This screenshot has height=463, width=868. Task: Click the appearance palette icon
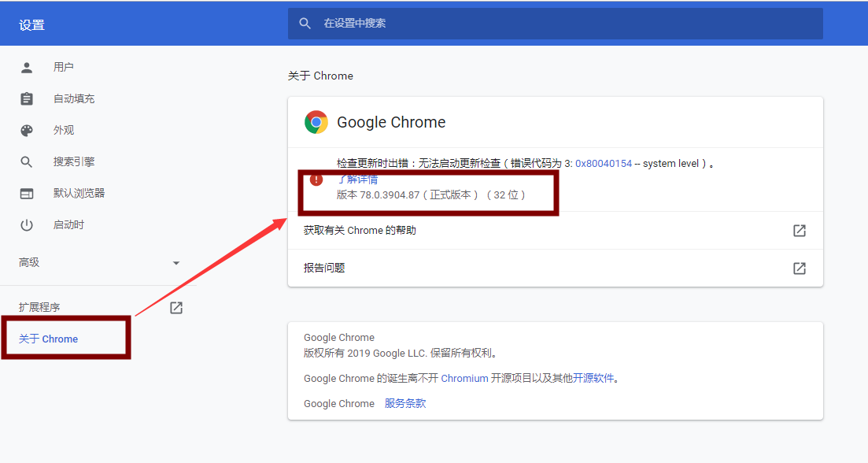click(x=27, y=130)
